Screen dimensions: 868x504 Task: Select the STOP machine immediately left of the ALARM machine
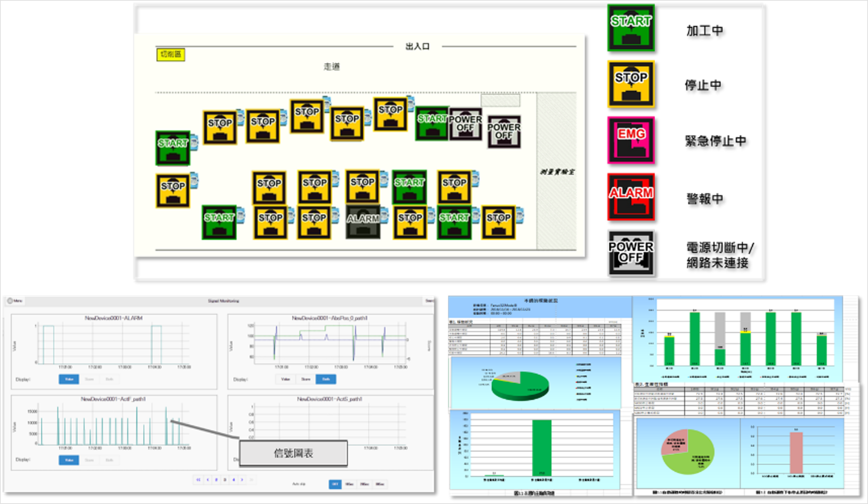[314, 222]
